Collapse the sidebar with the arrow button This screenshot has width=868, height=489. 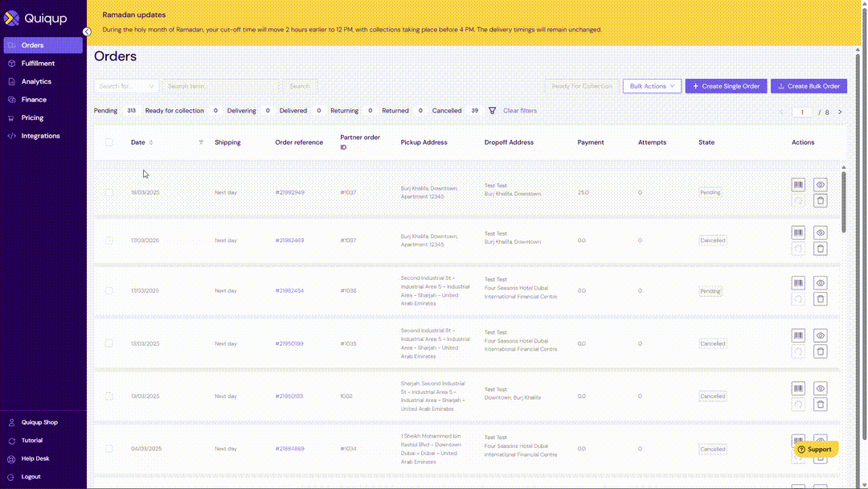pos(87,31)
